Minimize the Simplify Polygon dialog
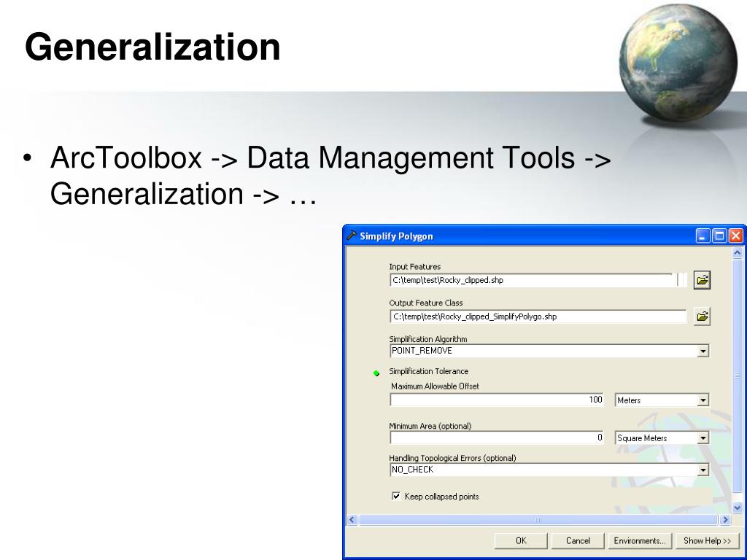This screenshot has height=560, width=747. click(703, 236)
